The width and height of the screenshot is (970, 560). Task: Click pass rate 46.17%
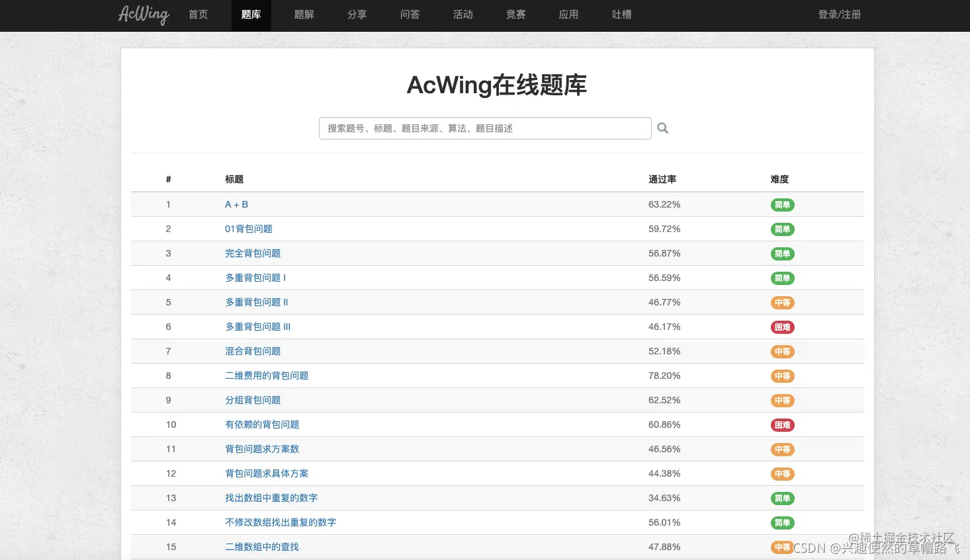pos(664,327)
